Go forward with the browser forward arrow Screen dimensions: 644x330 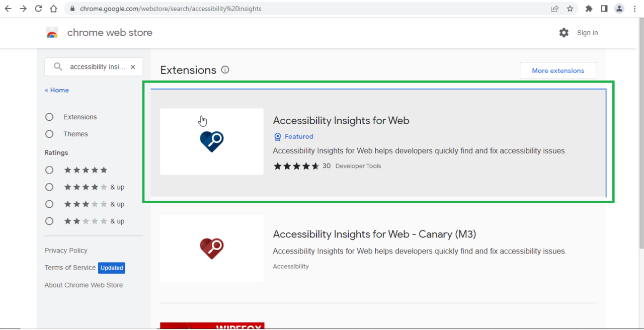(x=23, y=9)
